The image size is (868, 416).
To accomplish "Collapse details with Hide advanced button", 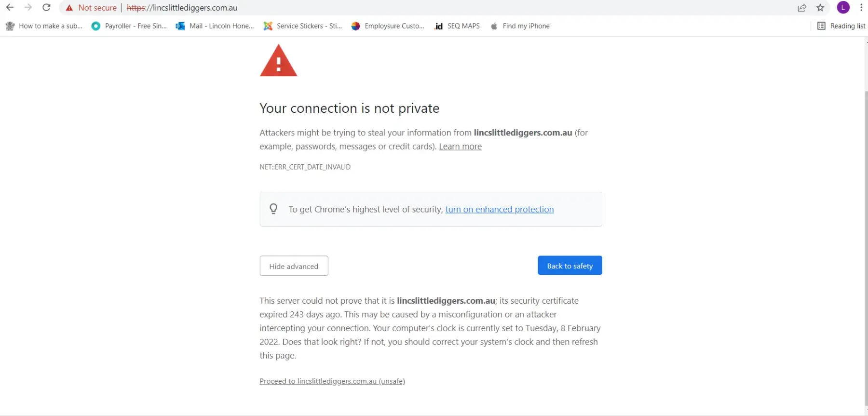I will pos(294,266).
